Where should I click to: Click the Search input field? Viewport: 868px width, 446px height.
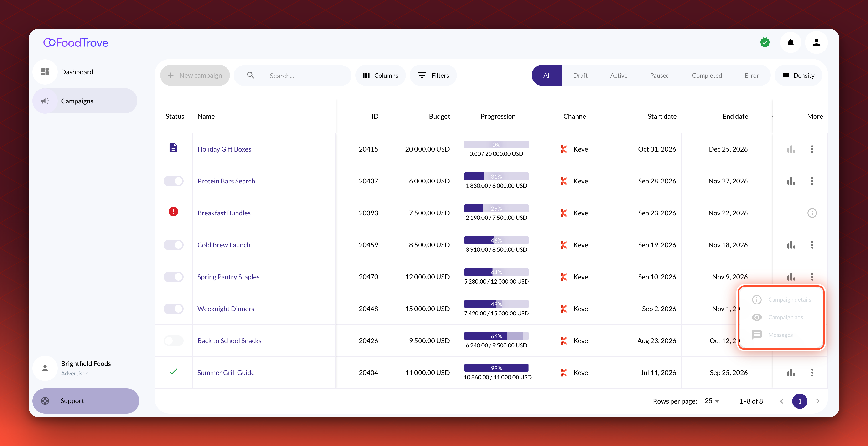tap(293, 75)
